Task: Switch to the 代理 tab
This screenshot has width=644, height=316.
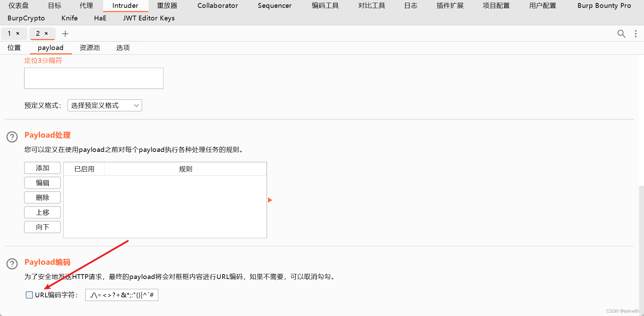Action: (86, 6)
